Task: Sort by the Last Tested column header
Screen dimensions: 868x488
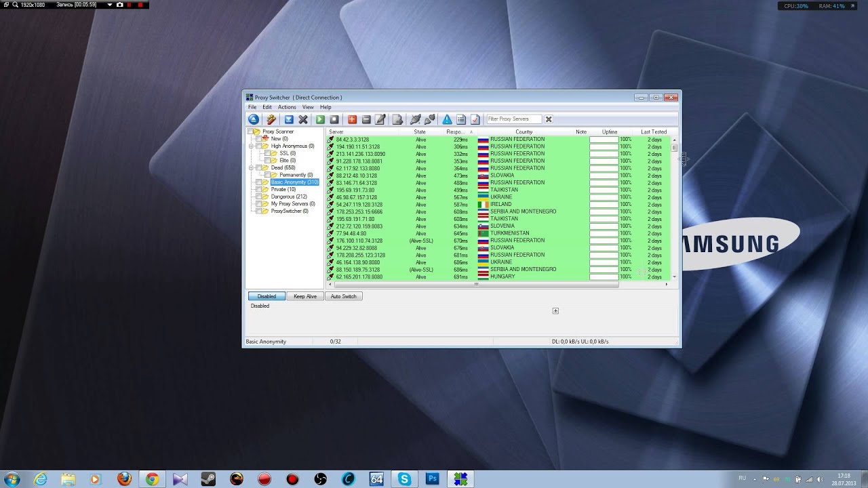Action: (654, 131)
